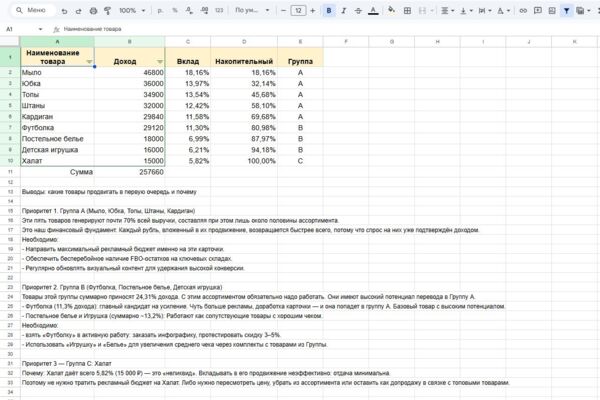Select the cell Постельное белье
600x400 pixels.
(57, 139)
